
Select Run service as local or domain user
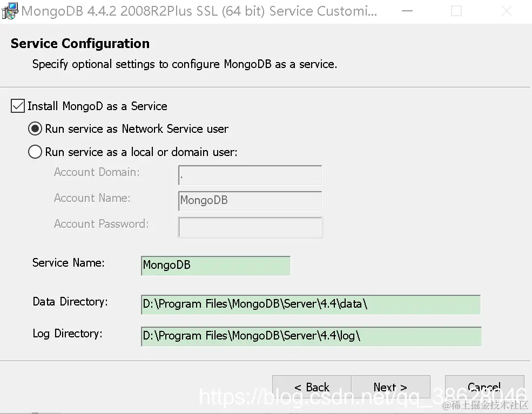pos(35,152)
